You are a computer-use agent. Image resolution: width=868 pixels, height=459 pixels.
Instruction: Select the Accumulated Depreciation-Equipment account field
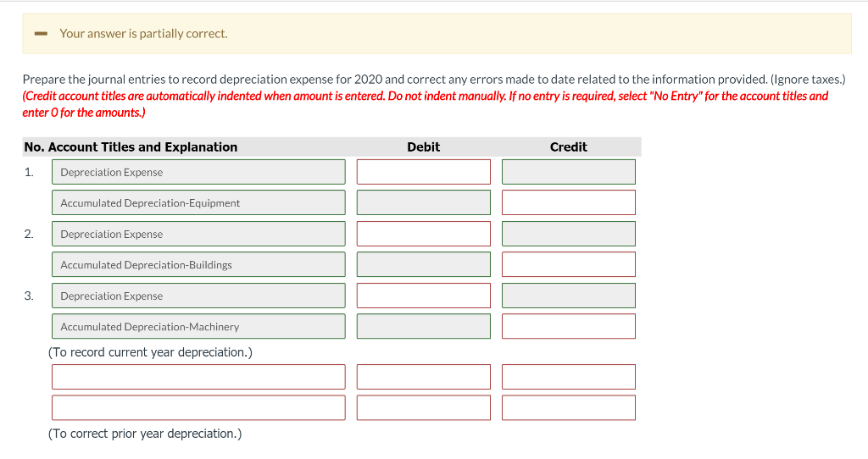tap(198, 202)
